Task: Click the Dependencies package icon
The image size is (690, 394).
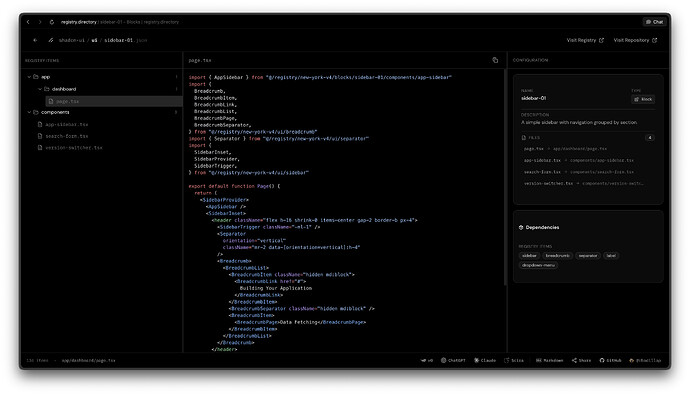Action: 521,228
